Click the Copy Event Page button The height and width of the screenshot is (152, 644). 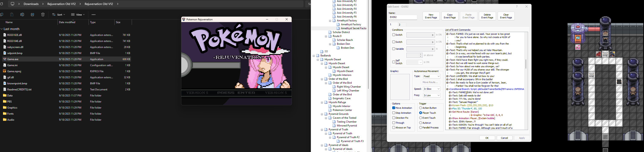pyautogui.click(x=450, y=16)
